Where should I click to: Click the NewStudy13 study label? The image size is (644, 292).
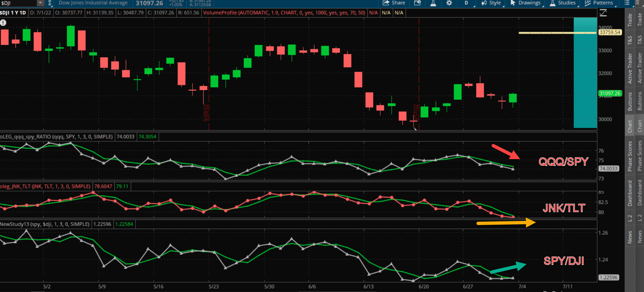(45, 224)
